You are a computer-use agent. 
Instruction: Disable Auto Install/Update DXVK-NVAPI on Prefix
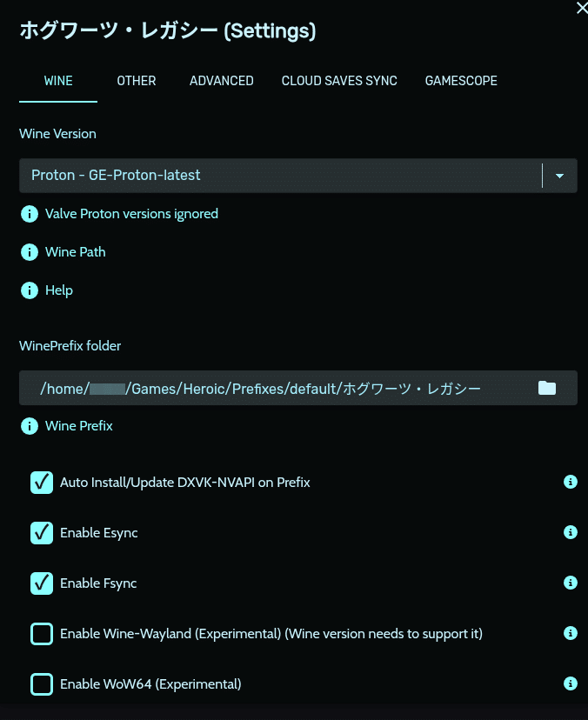coord(42,481)
